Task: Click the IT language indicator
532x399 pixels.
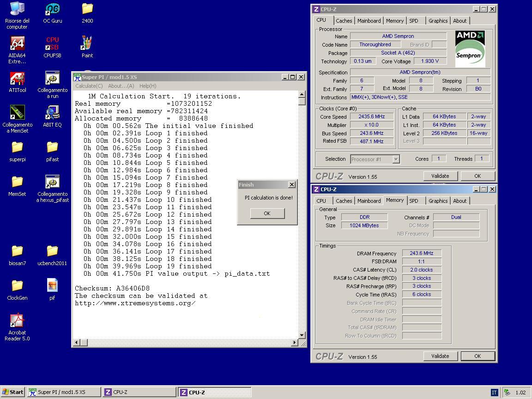Action: point(494,392)
